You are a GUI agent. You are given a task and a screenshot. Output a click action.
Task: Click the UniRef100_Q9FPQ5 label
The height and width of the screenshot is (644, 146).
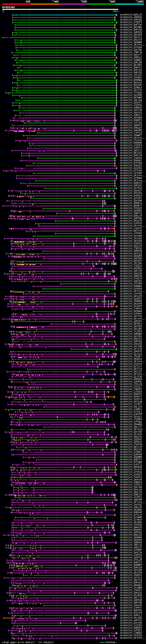point(131,600)
